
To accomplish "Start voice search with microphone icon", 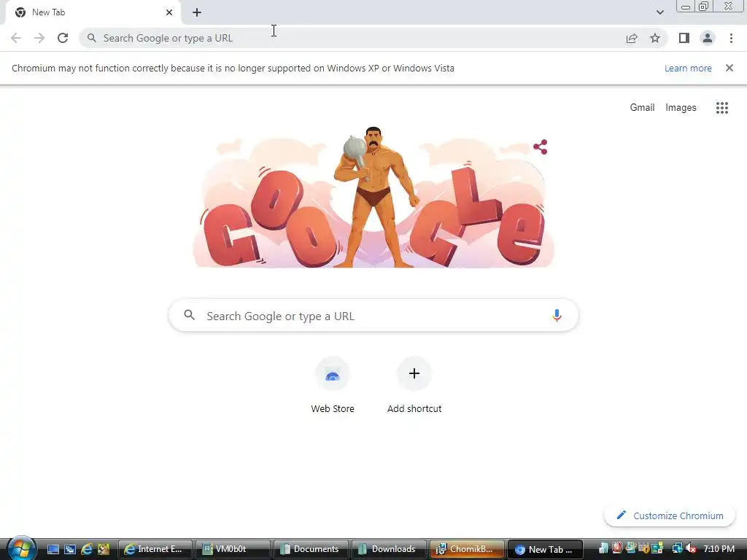I will coord(557,316).
